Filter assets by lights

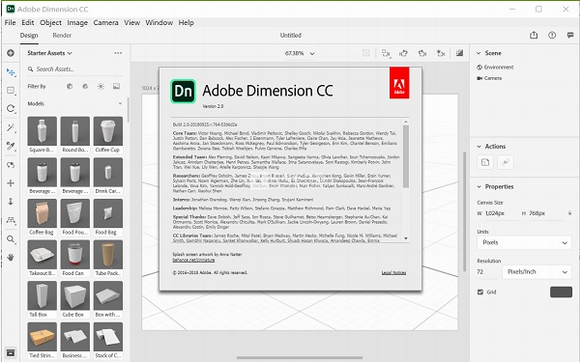coord(101,86)
